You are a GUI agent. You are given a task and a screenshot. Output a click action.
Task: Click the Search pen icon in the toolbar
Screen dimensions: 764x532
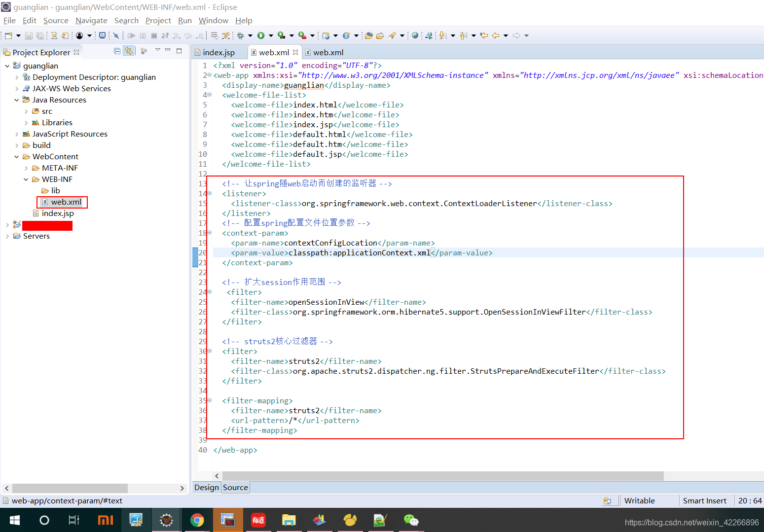pos(392,35)
